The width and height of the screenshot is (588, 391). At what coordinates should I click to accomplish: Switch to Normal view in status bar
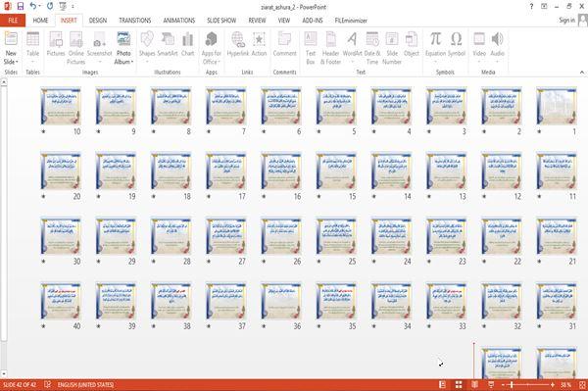443,384
